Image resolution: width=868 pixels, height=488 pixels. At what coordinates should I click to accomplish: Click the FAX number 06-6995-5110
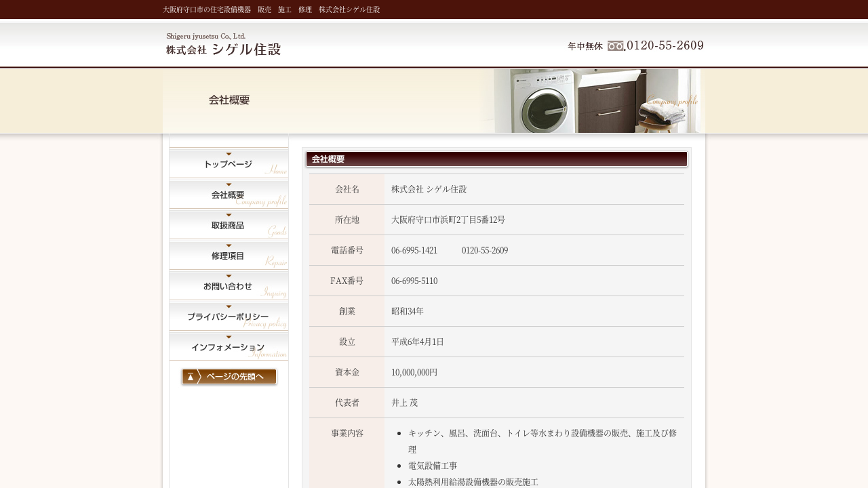click(x=414, y=281)
